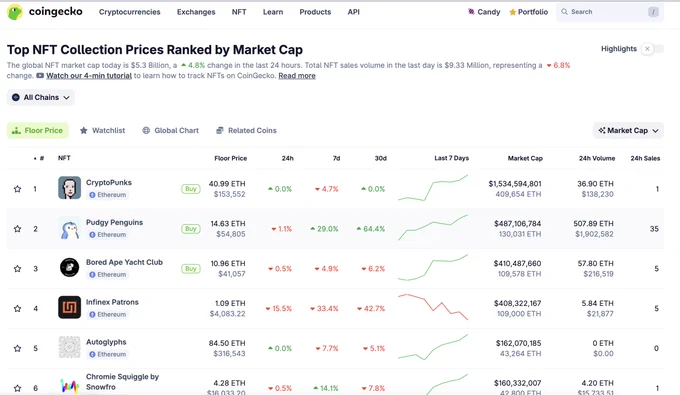
Task: Open the Bored Ape Yacht Club avatar
Action: (69, 267)
